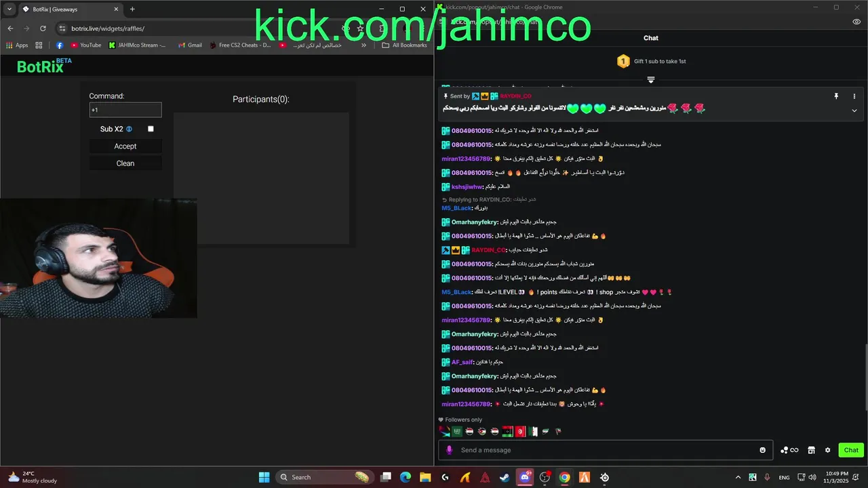Click the Followers only chat mode label

(x=464, y=420)
